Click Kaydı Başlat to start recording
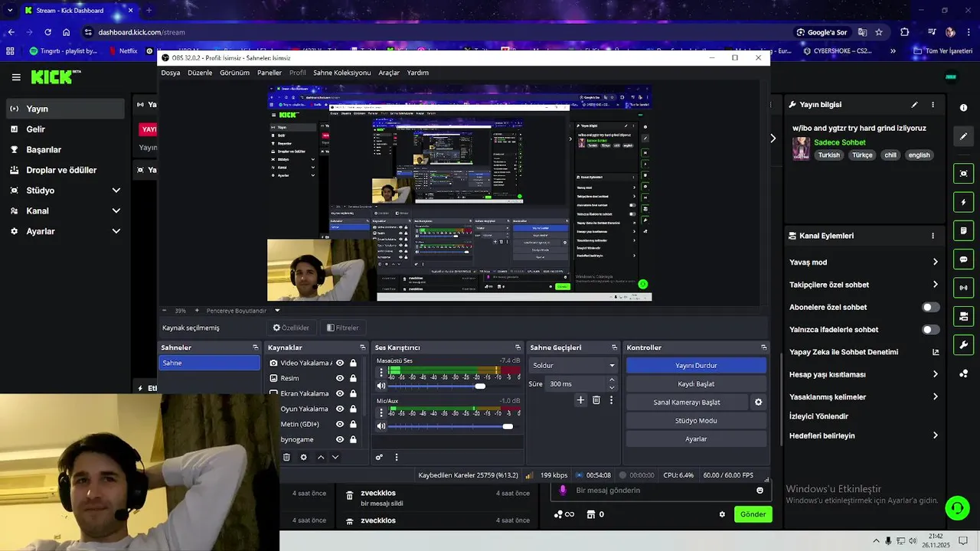This screenshot has width=980, height=551. coord(696,384)
